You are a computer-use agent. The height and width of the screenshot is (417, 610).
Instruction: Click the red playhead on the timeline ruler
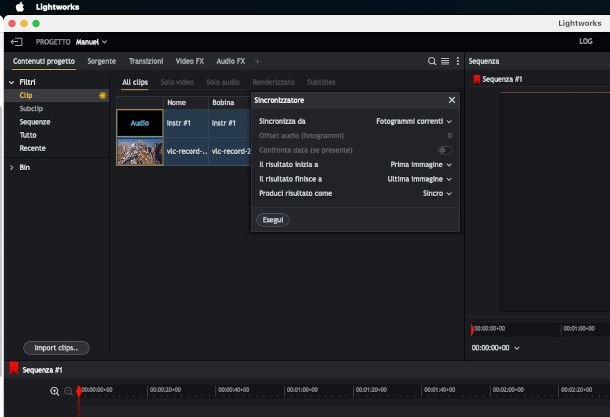[79, 391]
